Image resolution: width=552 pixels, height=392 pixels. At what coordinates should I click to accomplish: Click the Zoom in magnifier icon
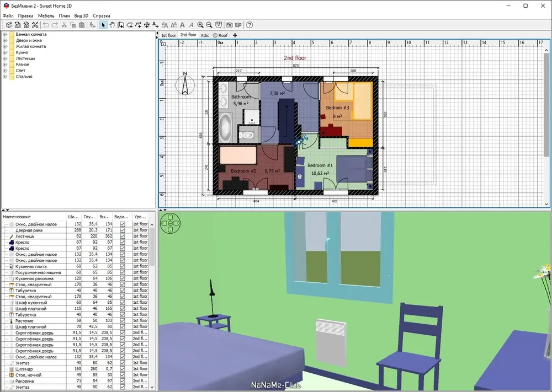[x=200, y=25]
